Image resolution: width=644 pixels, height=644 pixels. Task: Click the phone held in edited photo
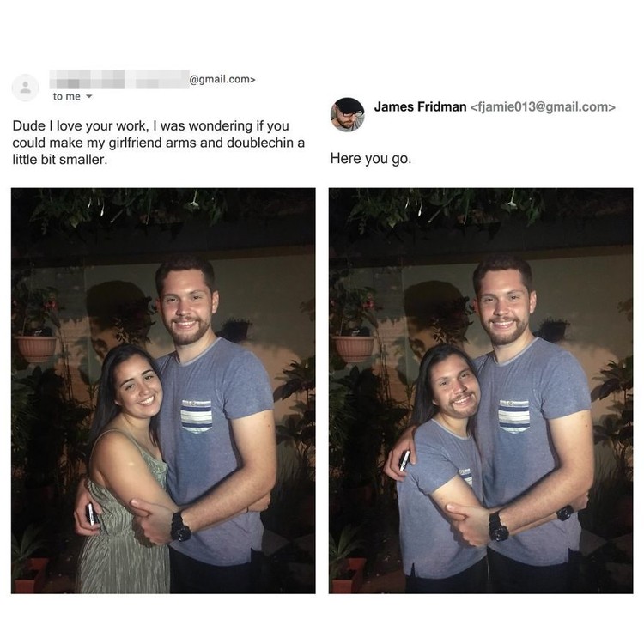click(x=404, y=460)
